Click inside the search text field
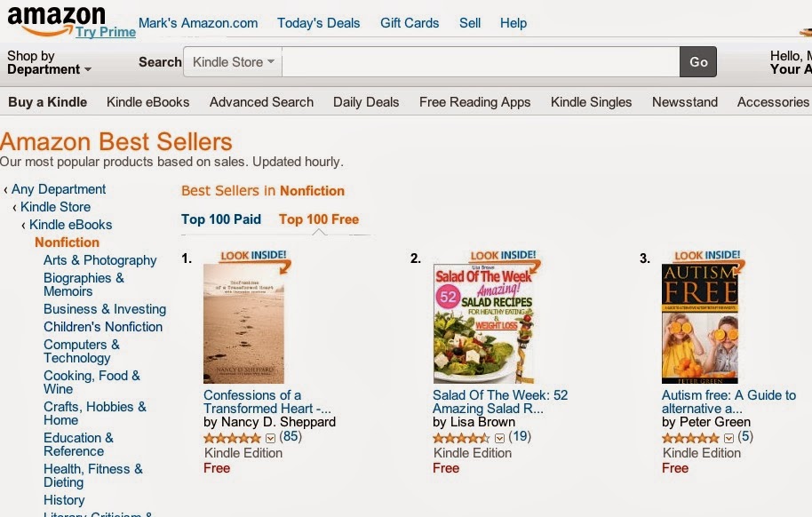The width and height of the screenshot is (812, 517). coord(480,62)
